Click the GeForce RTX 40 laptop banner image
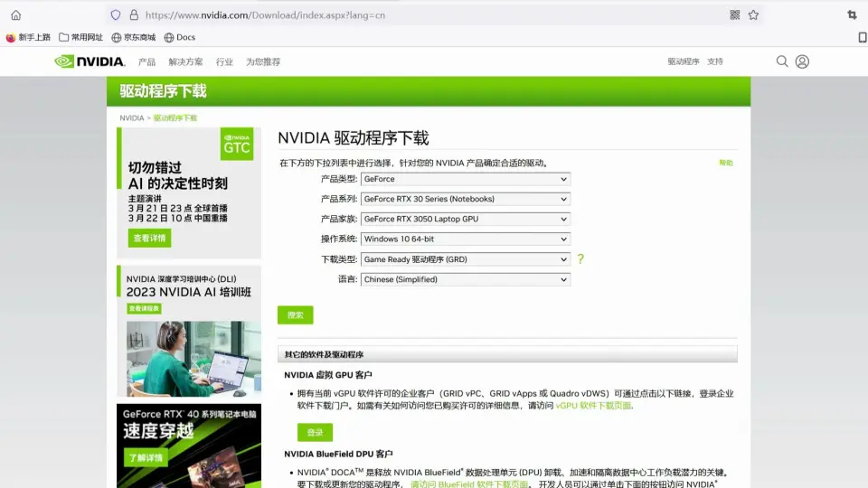The height and width of the screenshot is (488, 868). pyautogui.click(x=189, y=446)
